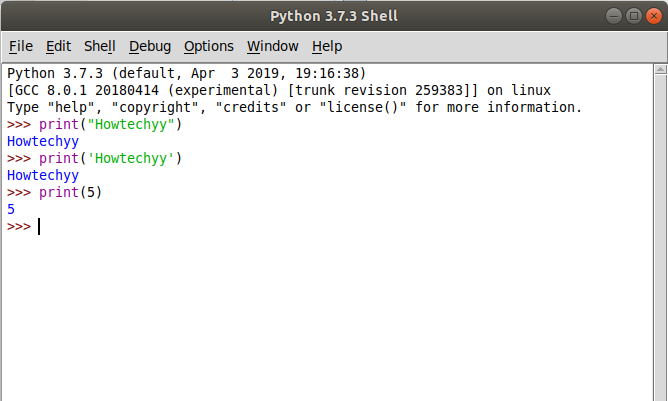This screenshot has width=668, height=401.
Task: Close the Python Shell window
Action: 652,16
